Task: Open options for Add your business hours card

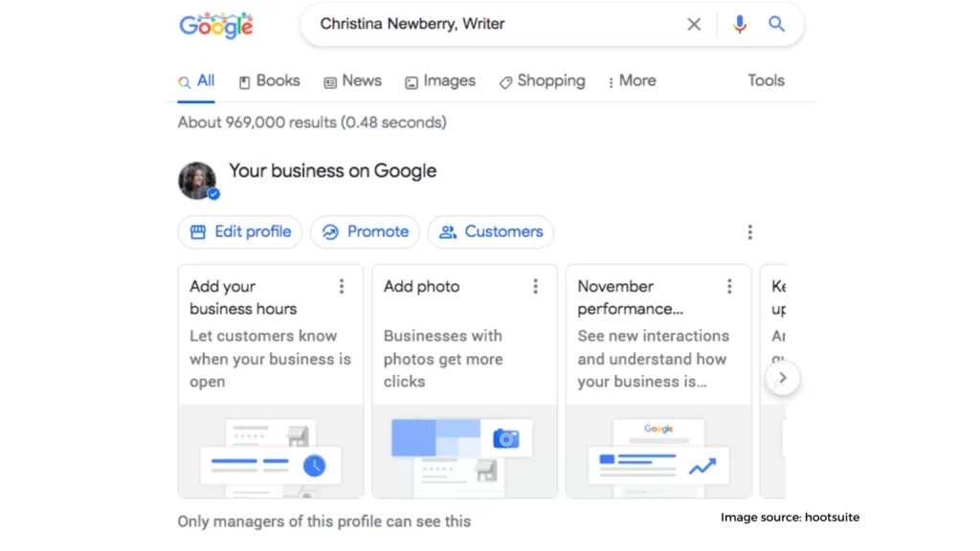Action: 342,287
